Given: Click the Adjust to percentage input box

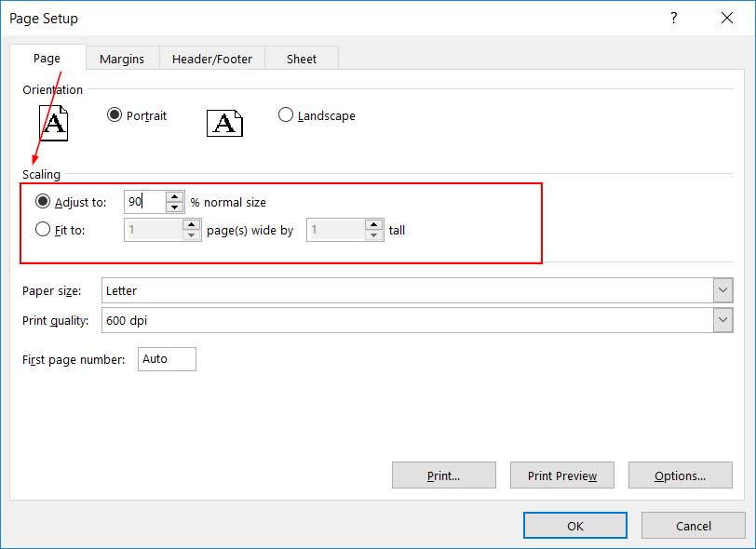Looking at the screenshot, I should (x=144, y=202).
